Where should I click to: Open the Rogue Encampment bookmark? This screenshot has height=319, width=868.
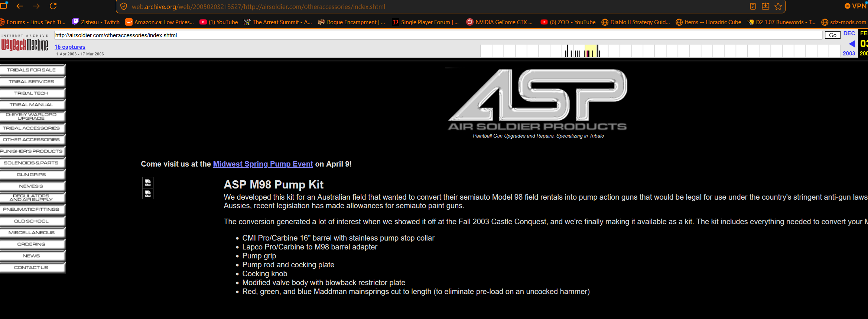[x=352, y=22]
